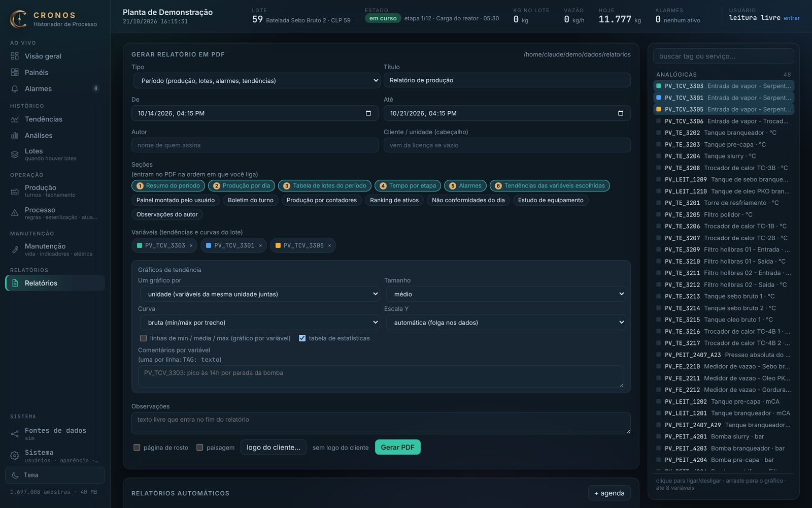Click the Relatórios document icon
The image size is (812, 508).
pyautogui.click(x=15, y=283)
